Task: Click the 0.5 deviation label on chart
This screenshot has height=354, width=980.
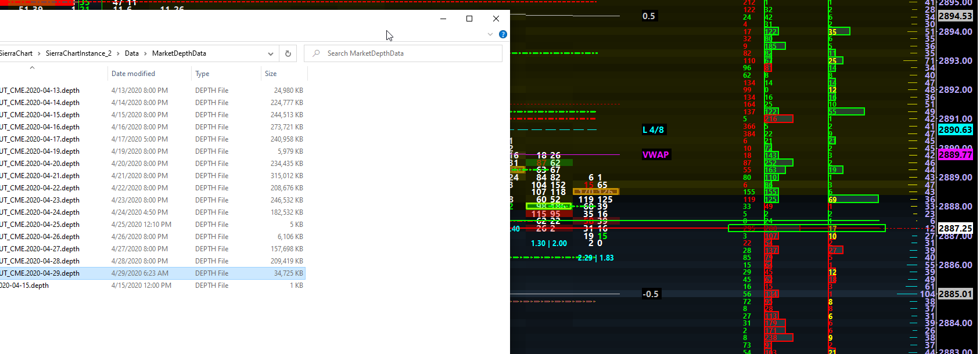Action: coord(649,16)
